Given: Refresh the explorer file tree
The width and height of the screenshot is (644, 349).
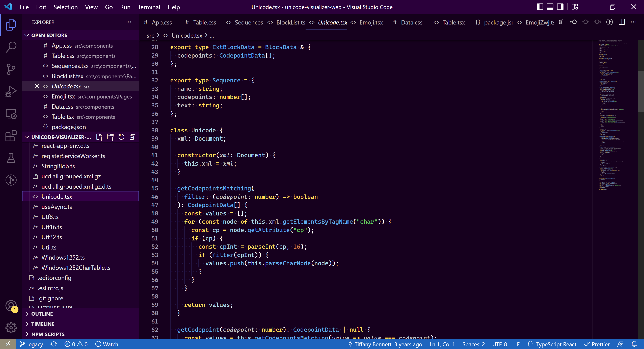Looking at the screenshot, I should pyautogui.click(x=121, y=137).
